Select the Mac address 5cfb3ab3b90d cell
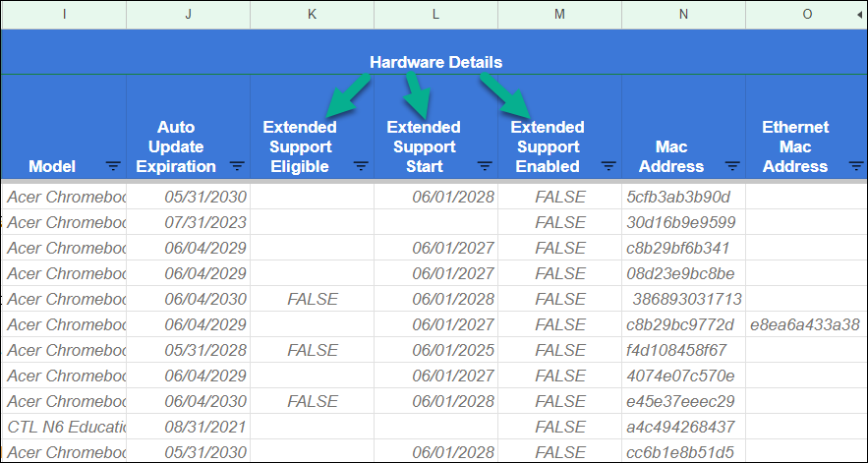 [678, 197]
